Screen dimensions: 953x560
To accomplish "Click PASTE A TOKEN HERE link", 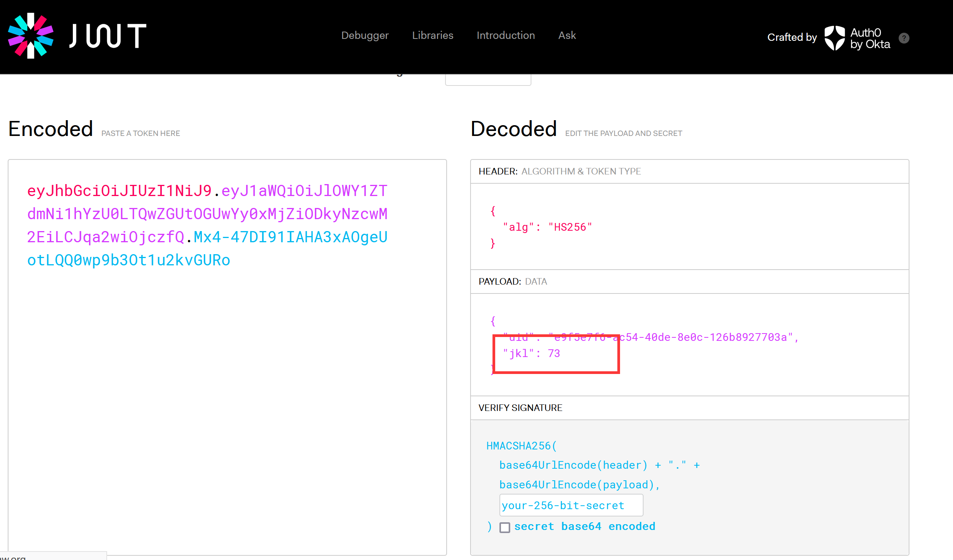I will pos(140,133).
